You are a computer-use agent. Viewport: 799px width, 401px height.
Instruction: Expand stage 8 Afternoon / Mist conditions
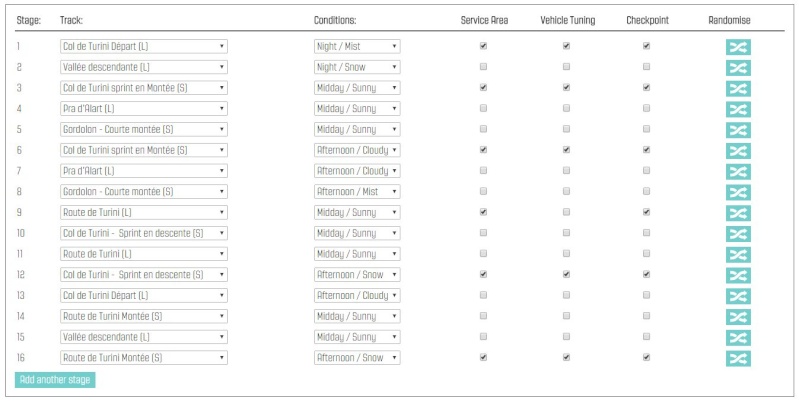[357, 192]
